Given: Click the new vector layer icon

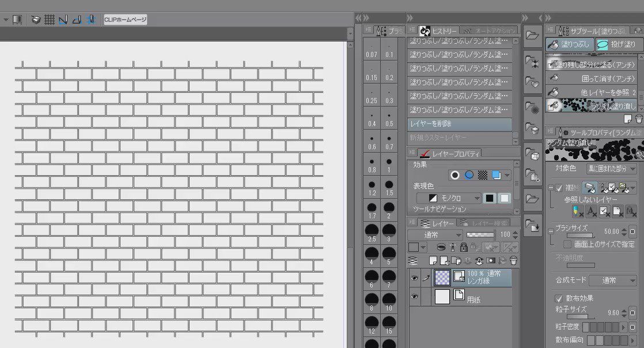Looking at the screenshot, I should point(445,260).
